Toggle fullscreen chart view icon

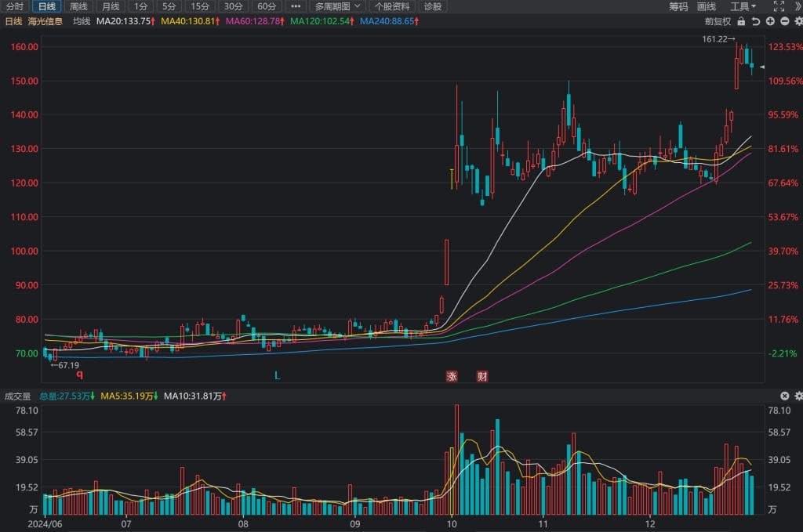tap(779, 6)
